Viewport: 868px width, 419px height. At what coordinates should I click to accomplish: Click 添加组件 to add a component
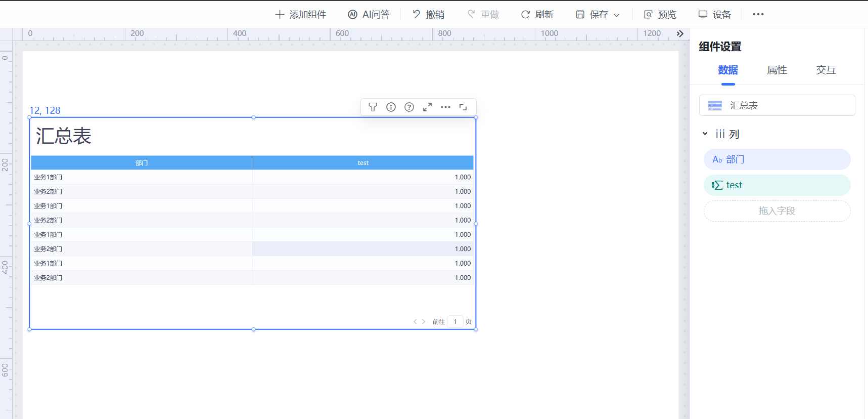click(300, 15)
